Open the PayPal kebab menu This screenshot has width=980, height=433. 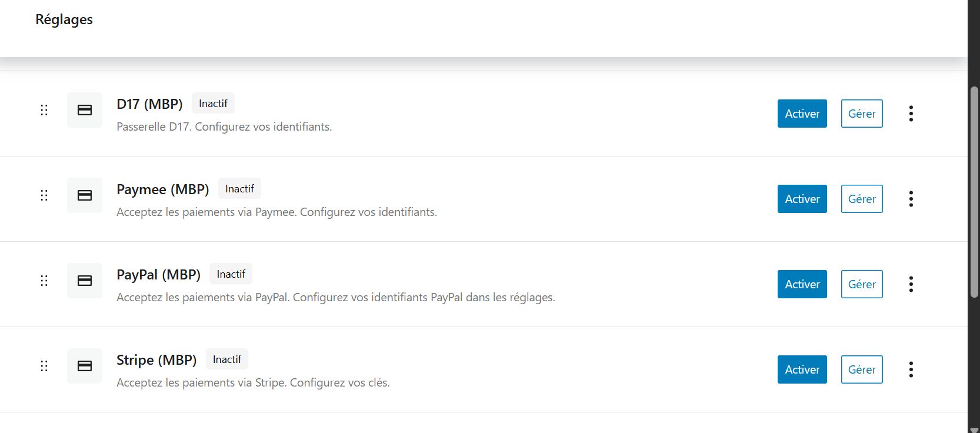911,284
